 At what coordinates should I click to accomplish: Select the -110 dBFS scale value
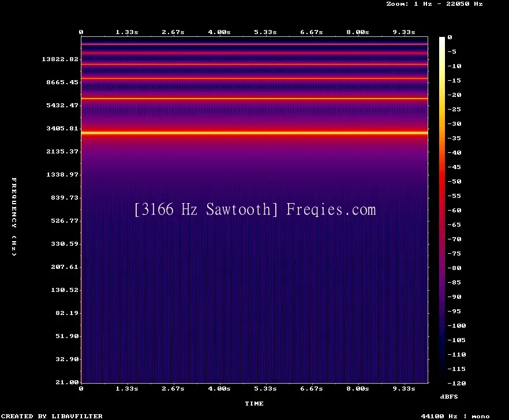pyautogui.click(x=456, y=354)
